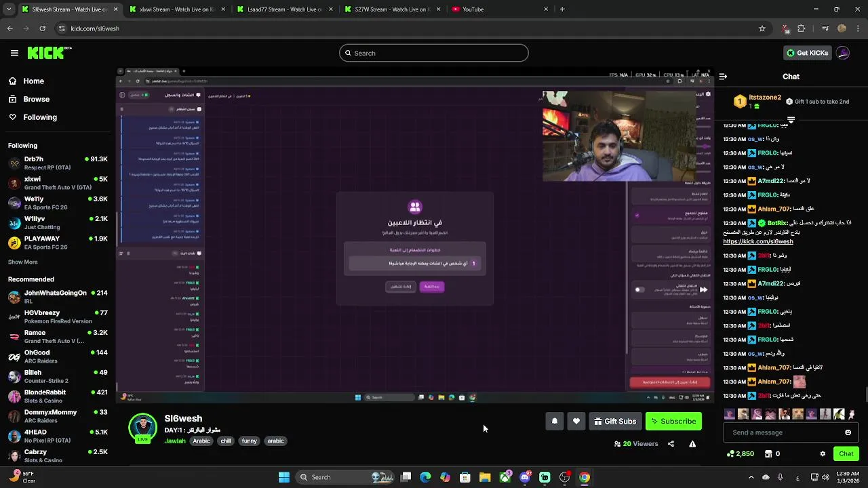Click share stream icon
The image size is (868, 488).
click(671, 444)
